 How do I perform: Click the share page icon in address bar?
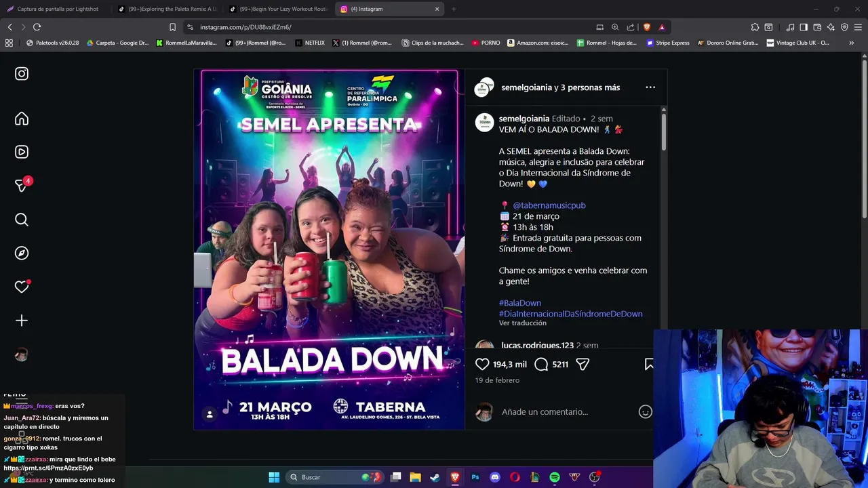(631, 27)
